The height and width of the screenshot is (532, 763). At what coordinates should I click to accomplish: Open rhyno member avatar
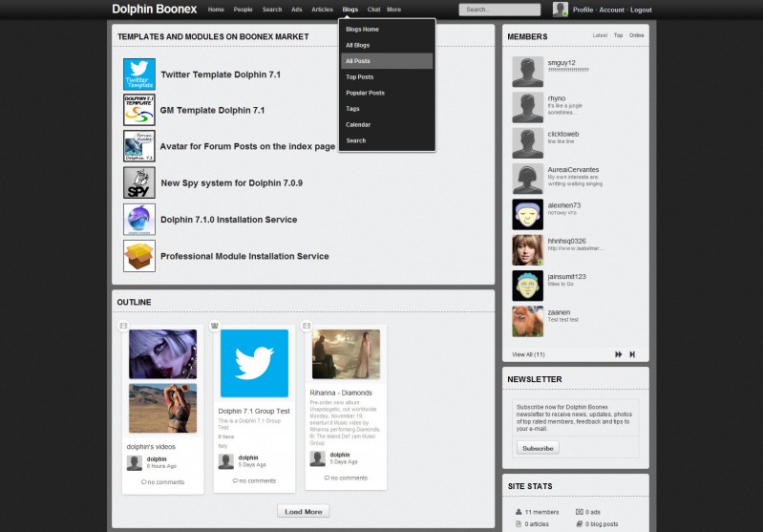pos(527,107)
